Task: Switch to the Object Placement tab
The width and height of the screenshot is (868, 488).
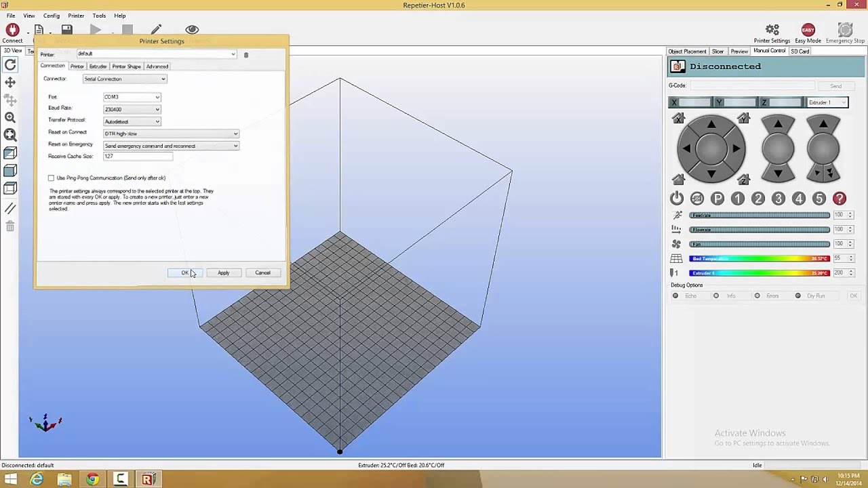Action: (687, 52)
